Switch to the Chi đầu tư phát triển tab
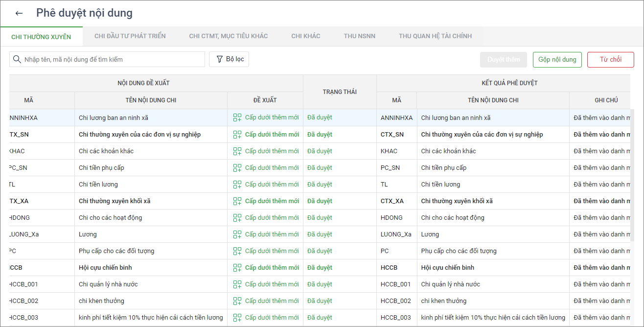644x327 pixels. 130,36
